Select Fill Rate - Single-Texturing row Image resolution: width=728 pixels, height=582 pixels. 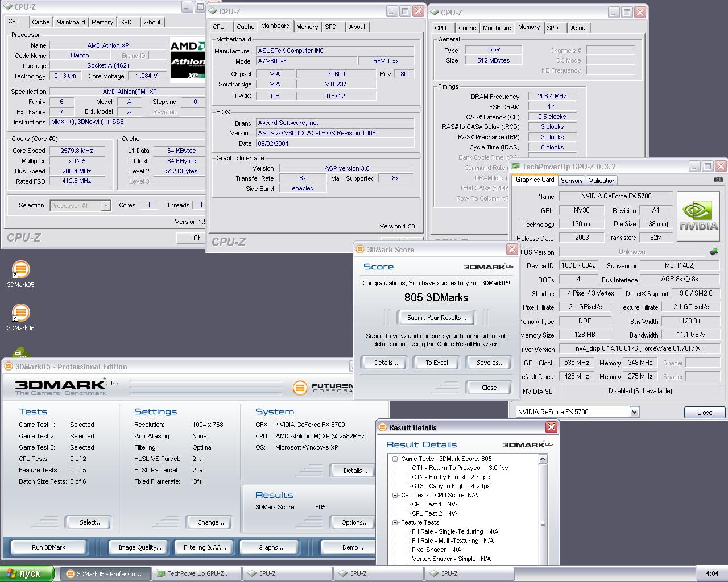(455, 531)
